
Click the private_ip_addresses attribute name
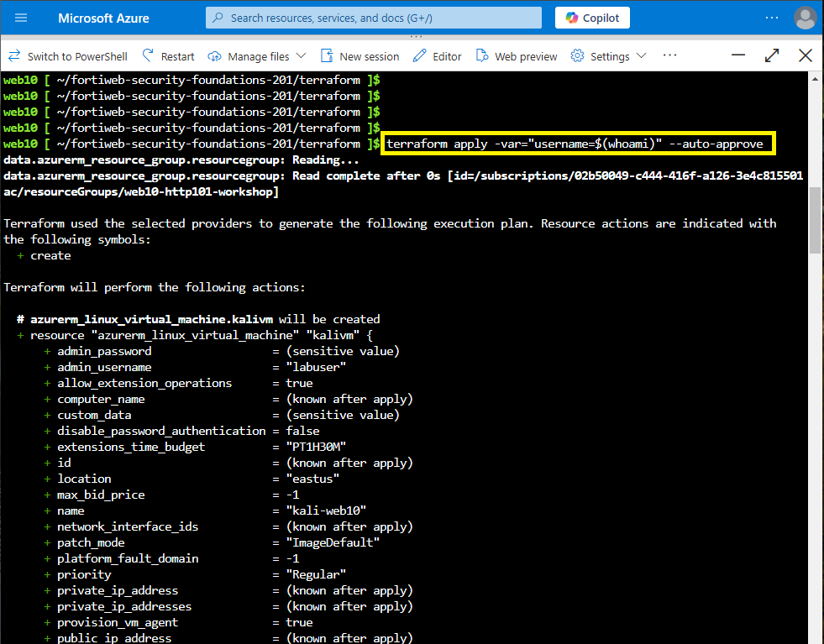tap(124, 607)
